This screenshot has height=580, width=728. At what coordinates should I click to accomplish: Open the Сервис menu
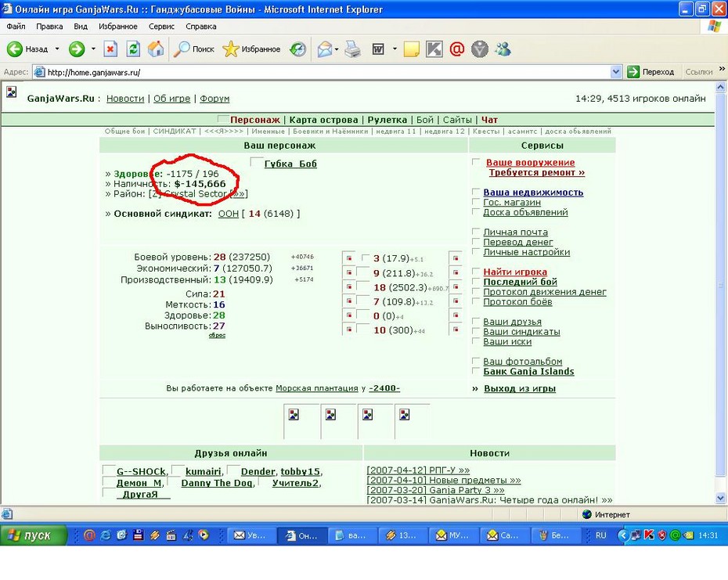[x=161, y=27]
